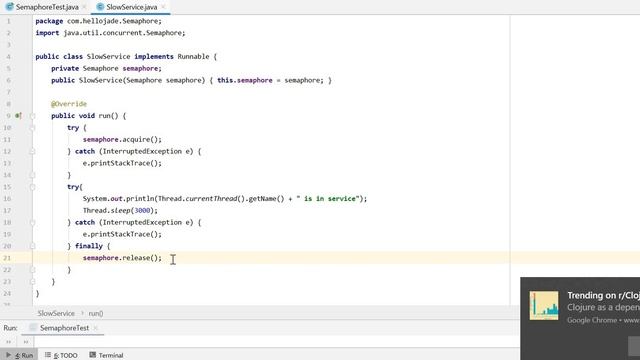Close the SemaphoreTest run tab
The width and height of the screenshot is (640, 360).
(96, 328)
